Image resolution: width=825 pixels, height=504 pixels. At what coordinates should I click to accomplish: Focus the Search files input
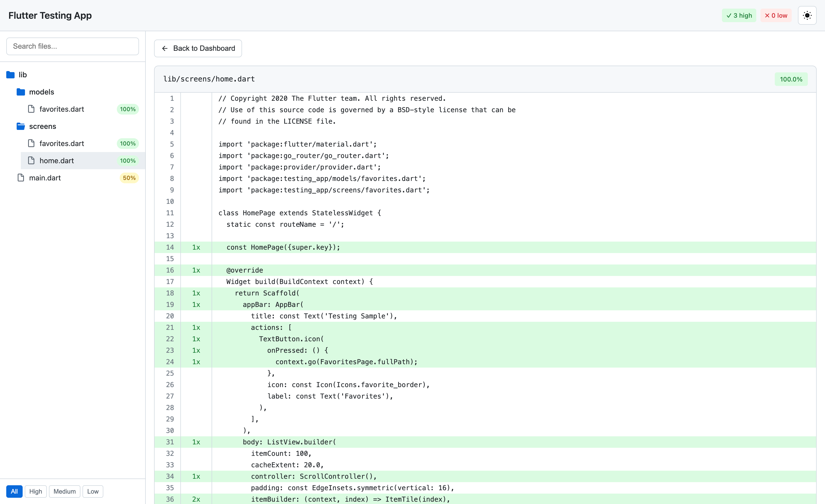(72, 46)
